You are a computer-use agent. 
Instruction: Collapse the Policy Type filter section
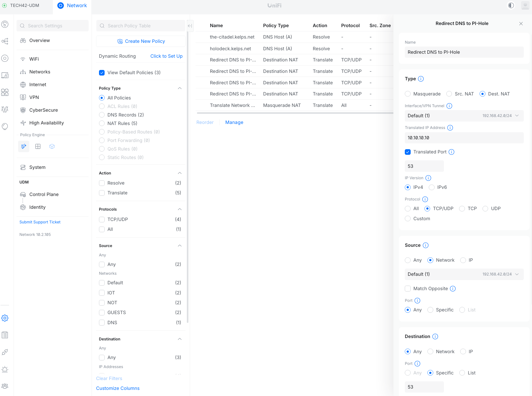click(180, 88)
